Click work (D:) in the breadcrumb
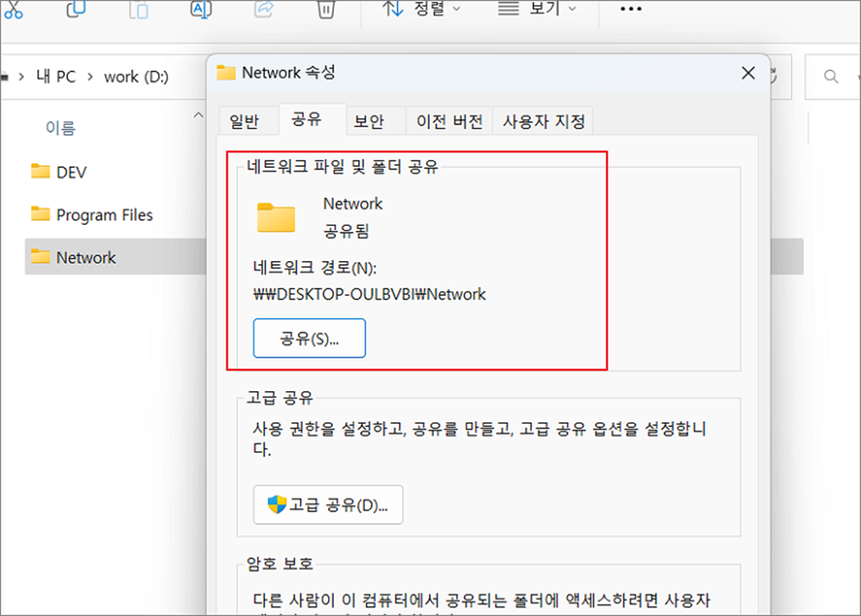 point(136,76)
